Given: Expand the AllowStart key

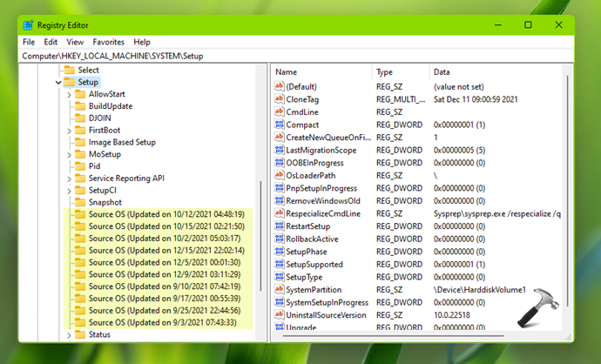Looking at the screenshot, I should click(x=69, y=94).
